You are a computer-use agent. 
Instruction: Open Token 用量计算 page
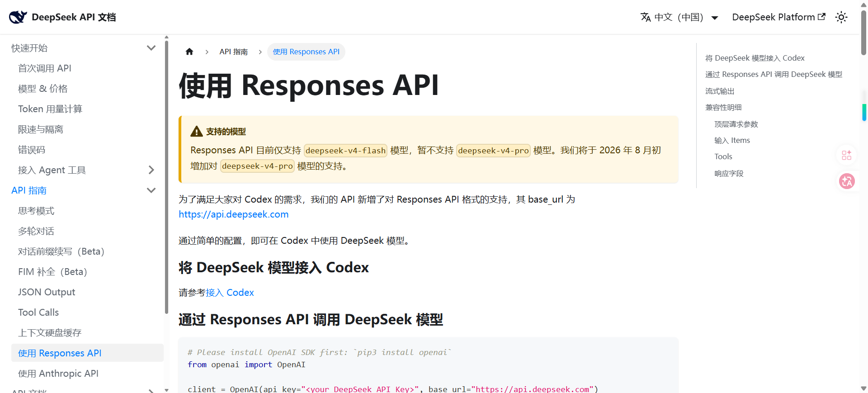(x=50, y=109)
